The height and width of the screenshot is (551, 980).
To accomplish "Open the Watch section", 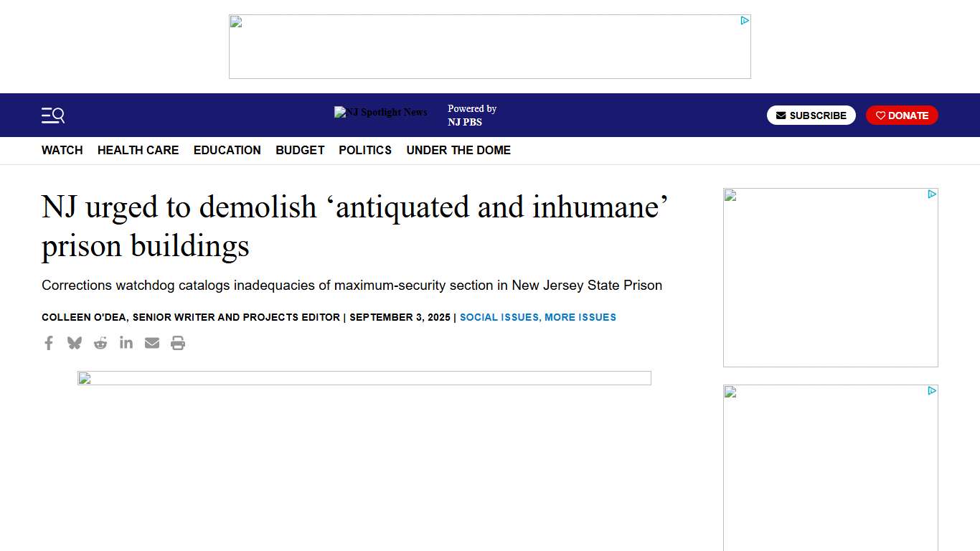I will (x=62, y=150).
